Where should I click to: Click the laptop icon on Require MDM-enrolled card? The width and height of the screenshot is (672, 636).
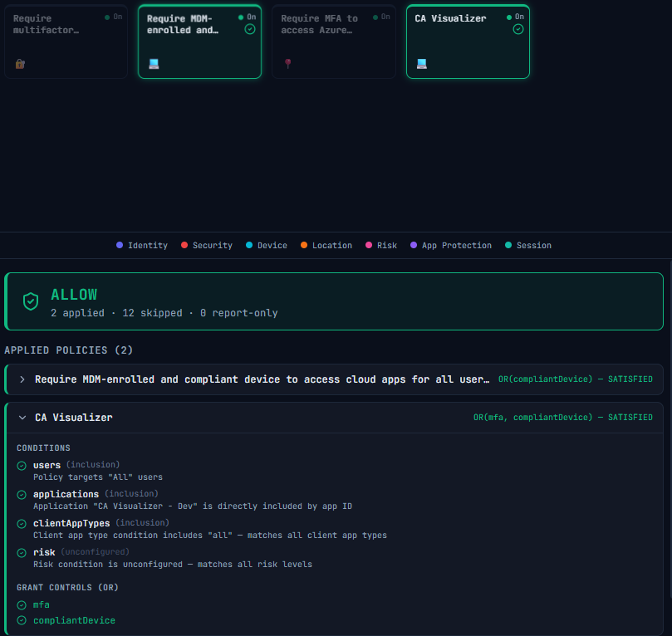pyautogui.click(x=154, y=64)
